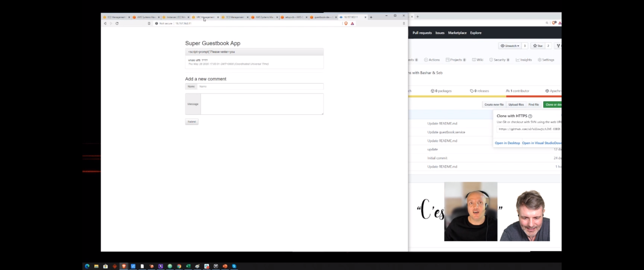Click the Submit comment button

pyautogui.click(x=192, y=122)
